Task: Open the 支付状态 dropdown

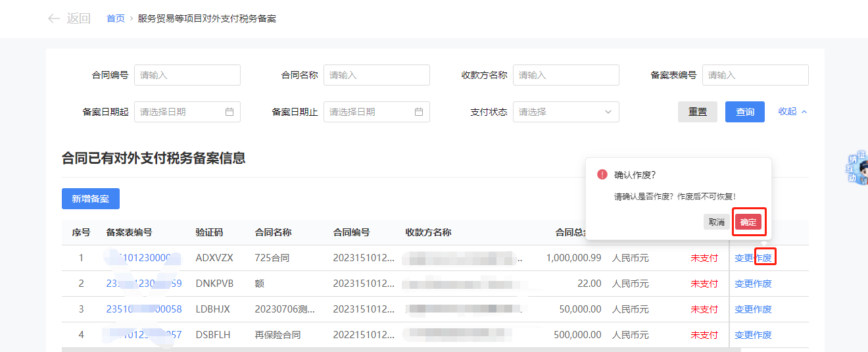Action: pyautogui.click(x=566, y=112)
